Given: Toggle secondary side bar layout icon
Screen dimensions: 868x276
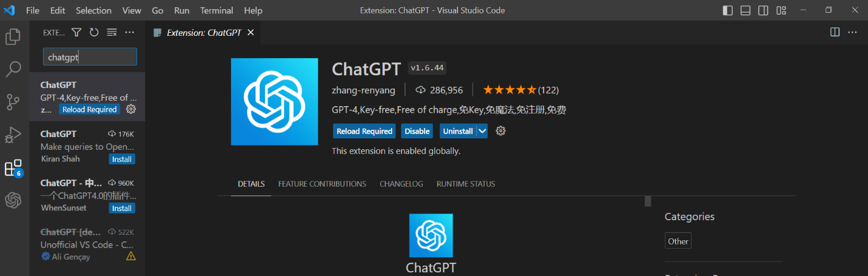Looking at the screenshot, I should (763, 10).
